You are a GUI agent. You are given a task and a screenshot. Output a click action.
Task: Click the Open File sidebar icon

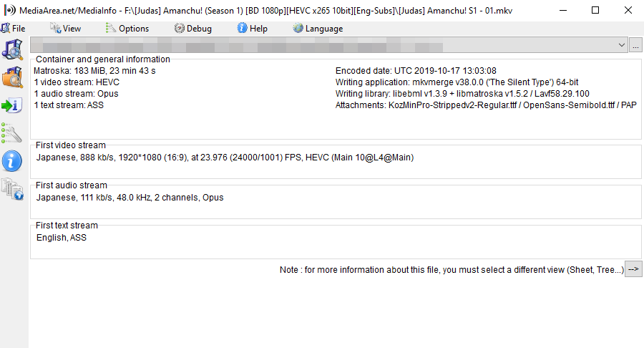coord(12,49)
